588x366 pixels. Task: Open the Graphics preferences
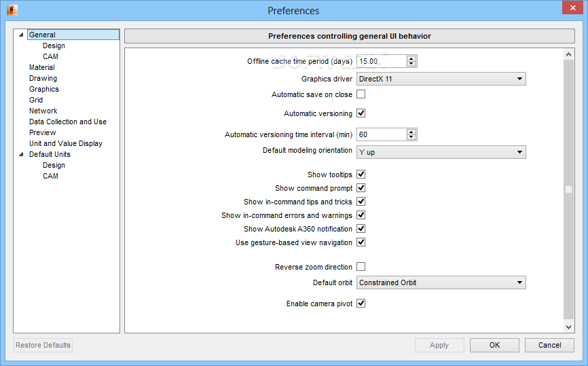click(44, 89)
